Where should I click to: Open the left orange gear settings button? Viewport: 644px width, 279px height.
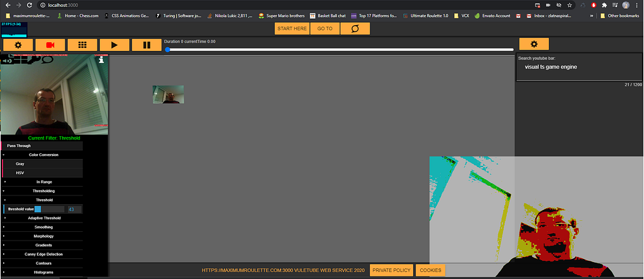(18, 45)
